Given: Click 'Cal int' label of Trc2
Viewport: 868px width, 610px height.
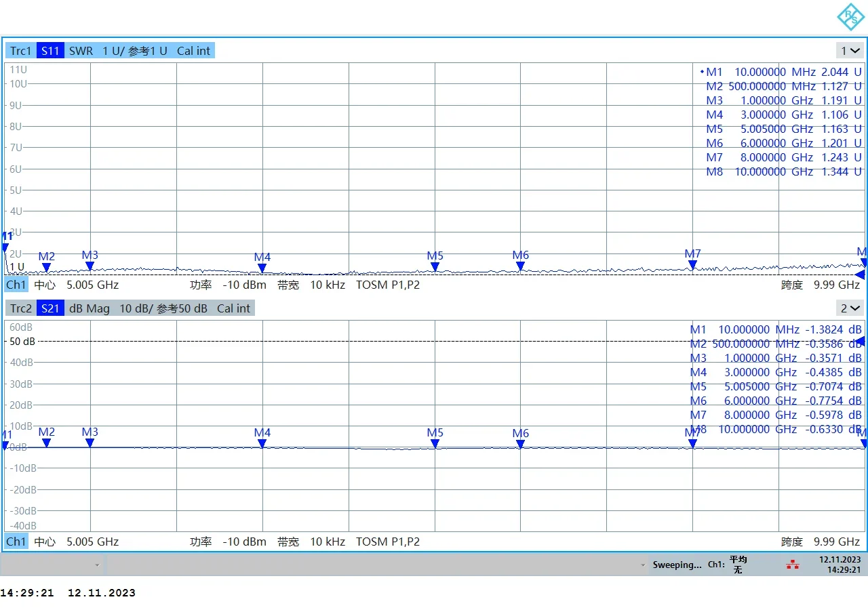Looking at the screenshot, I should click(234, 308).
